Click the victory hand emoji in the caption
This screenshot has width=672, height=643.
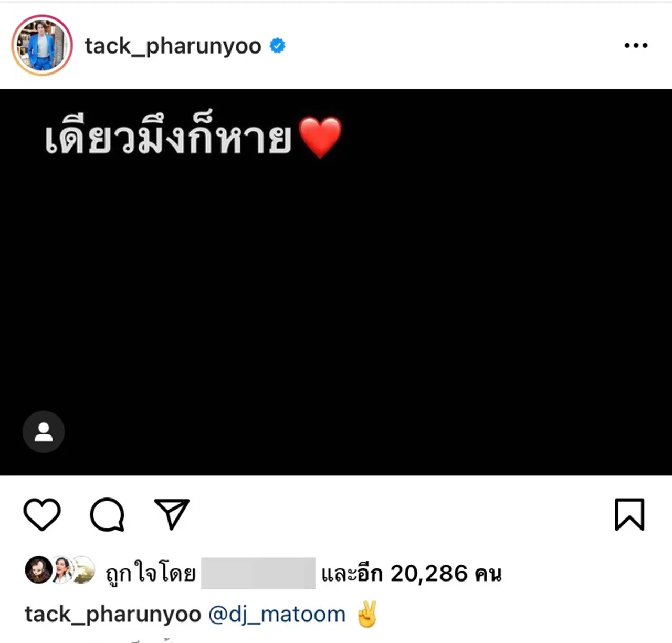[x=367, y=615]
